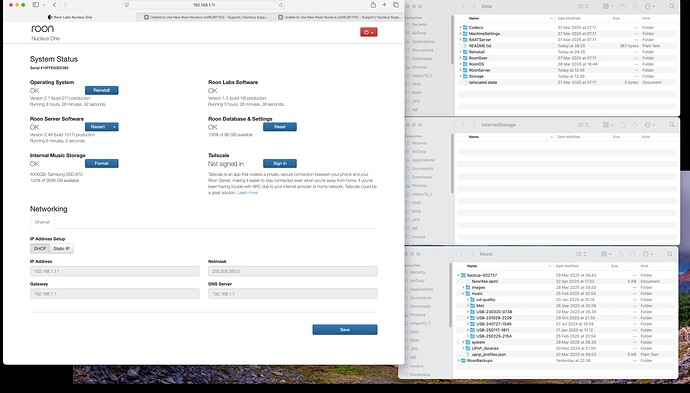Screen dimensions: 690x393
Task: Click the Netmask field
Action: point(293,271)
